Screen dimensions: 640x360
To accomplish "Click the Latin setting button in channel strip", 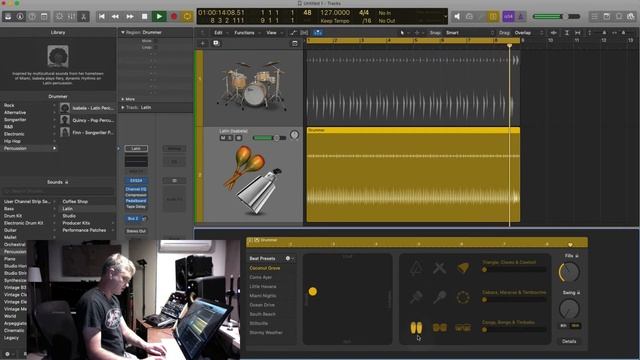I will tap(136, 149).
